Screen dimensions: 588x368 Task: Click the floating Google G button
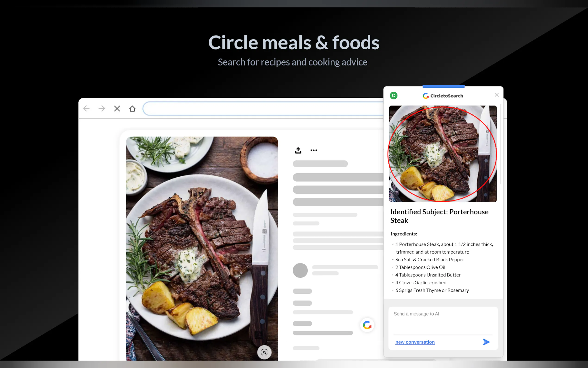point(367,325)
